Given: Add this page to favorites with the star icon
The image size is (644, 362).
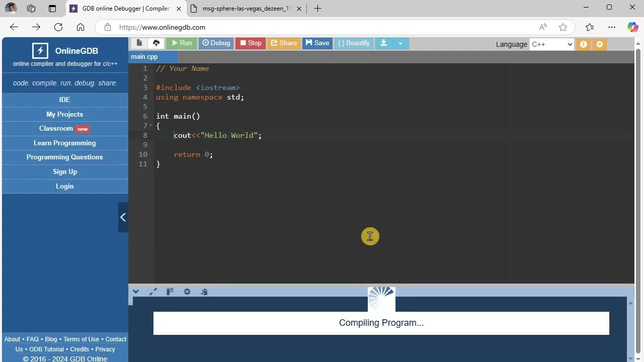Looking at the screenshot, I should tap(563, 27).
